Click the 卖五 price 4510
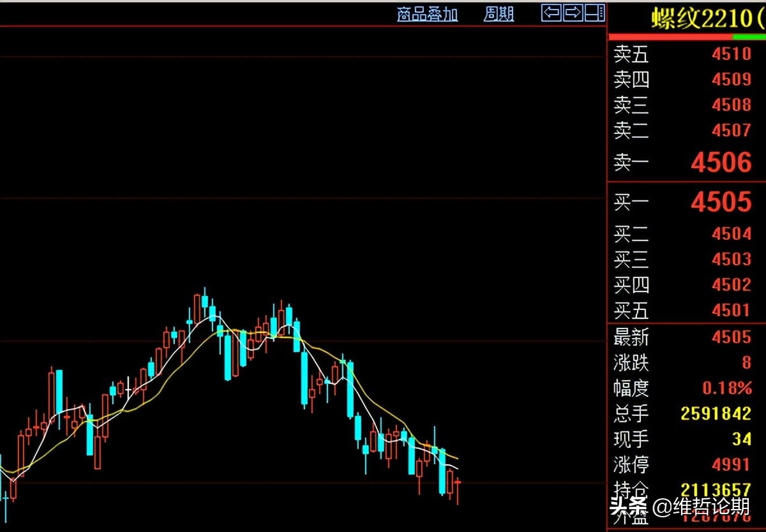 pyautogui.click(x=732, y=54)
